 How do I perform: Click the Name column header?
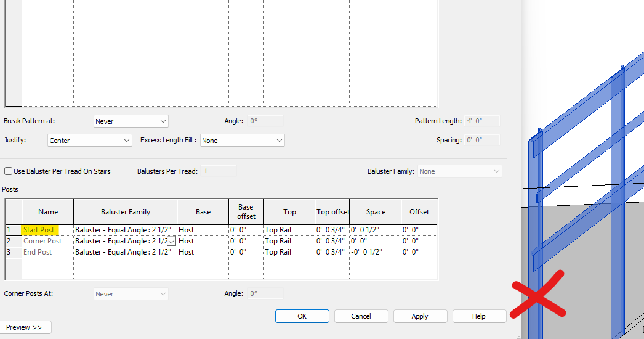(x=47, y=212)
